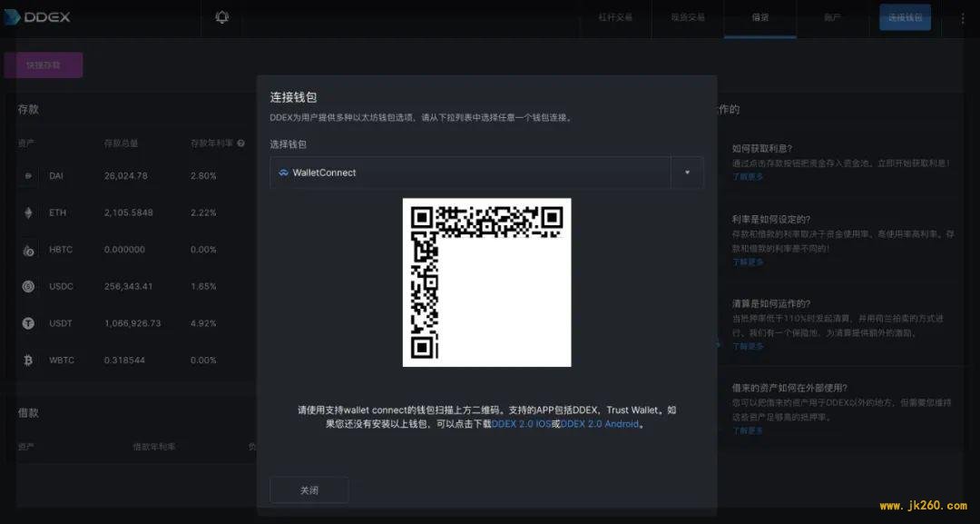Click the ETH asset name
The height and width of the screenshot is (524, 980).
[x=57, y=213]
